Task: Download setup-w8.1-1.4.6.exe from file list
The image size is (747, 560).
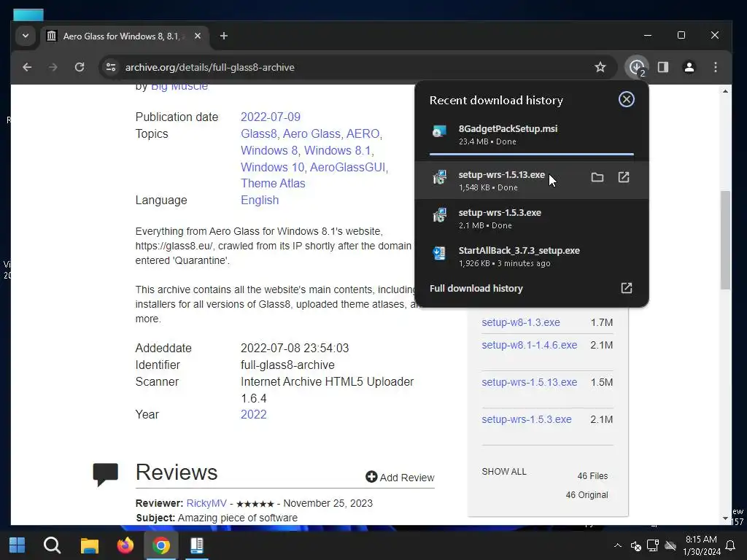Action: pyautogui.click(x=530, y=345)
